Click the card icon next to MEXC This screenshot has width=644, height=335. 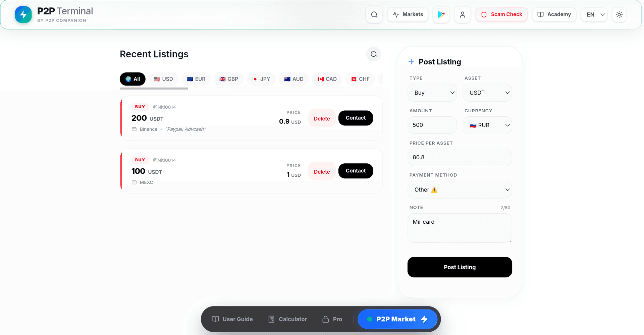coord(134,182)
